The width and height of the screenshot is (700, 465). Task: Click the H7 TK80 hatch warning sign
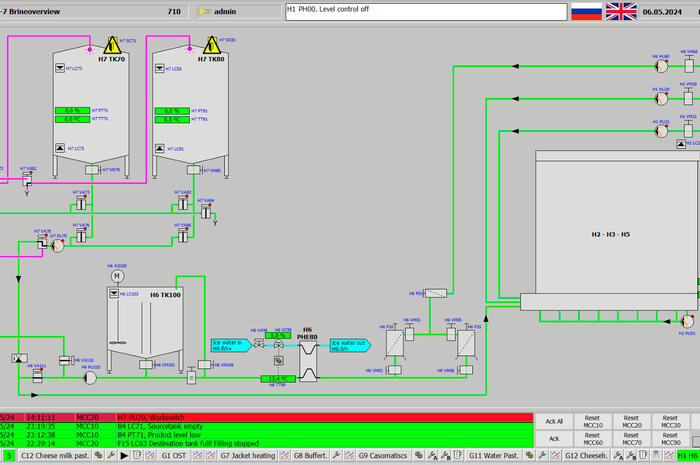tap(212, 45)
